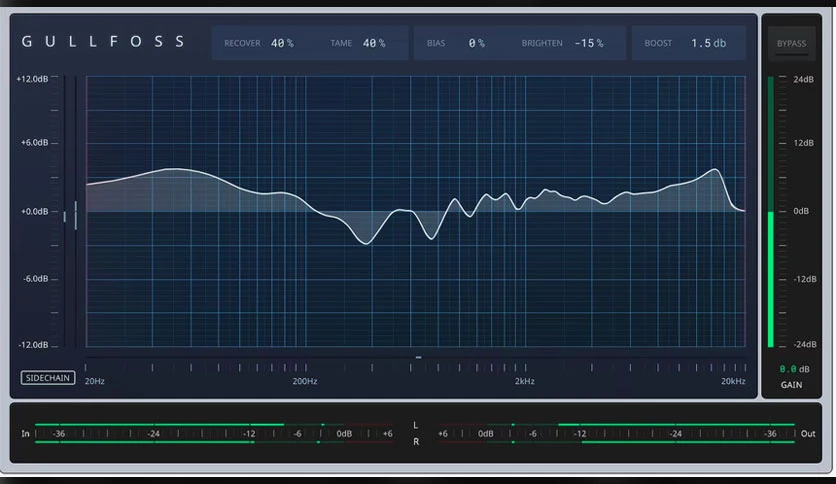Click the BRIGHTEN value -15 %
The image size is (836, 484).
click(x=589, y=43)
